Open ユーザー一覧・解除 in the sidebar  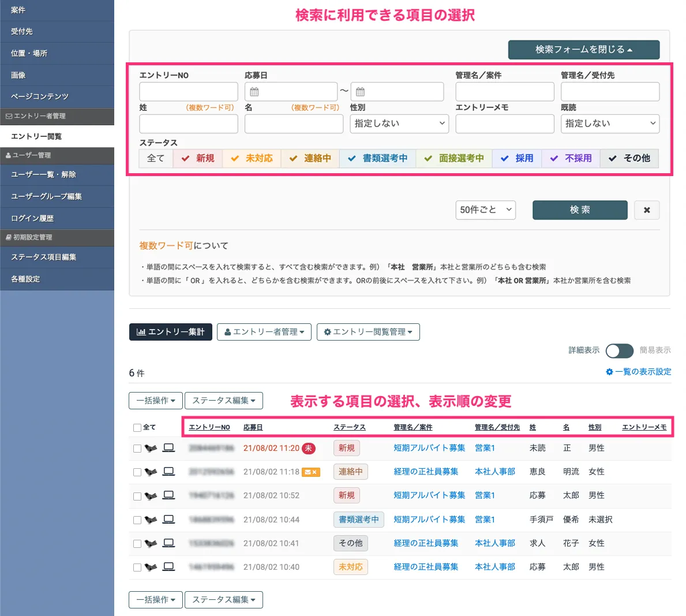tap(43, 174)
